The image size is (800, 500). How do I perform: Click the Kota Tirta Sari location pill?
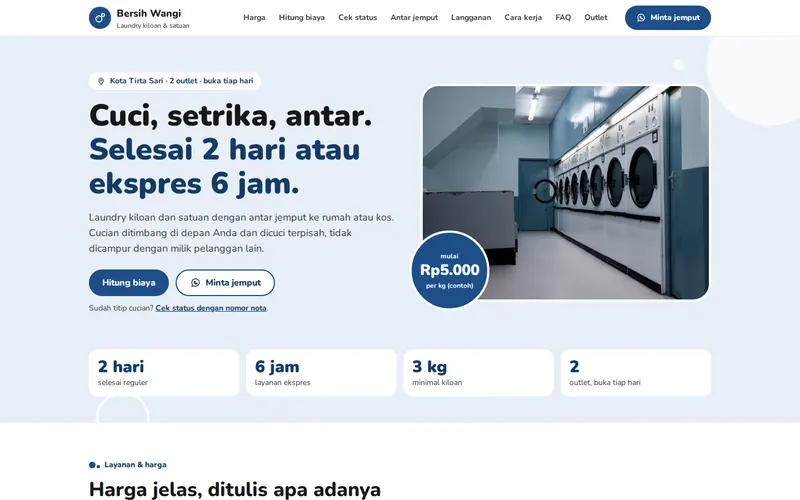[x=175, y=81]
